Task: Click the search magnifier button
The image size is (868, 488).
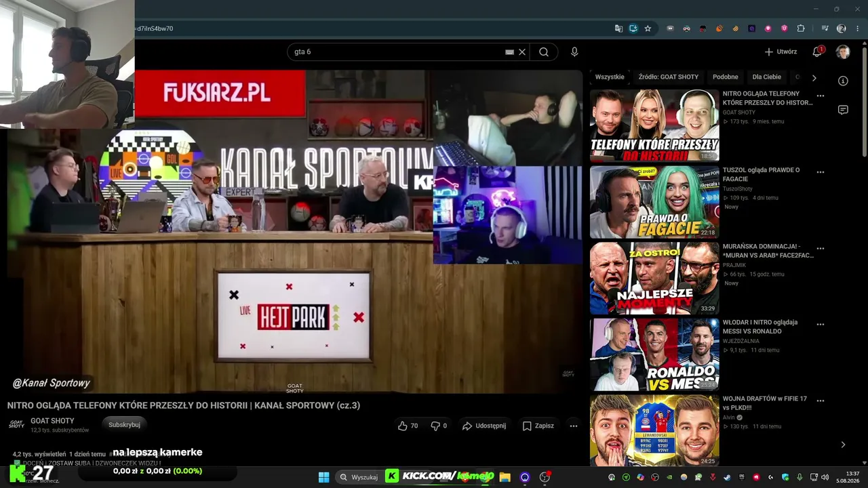Action: (544, 52)
